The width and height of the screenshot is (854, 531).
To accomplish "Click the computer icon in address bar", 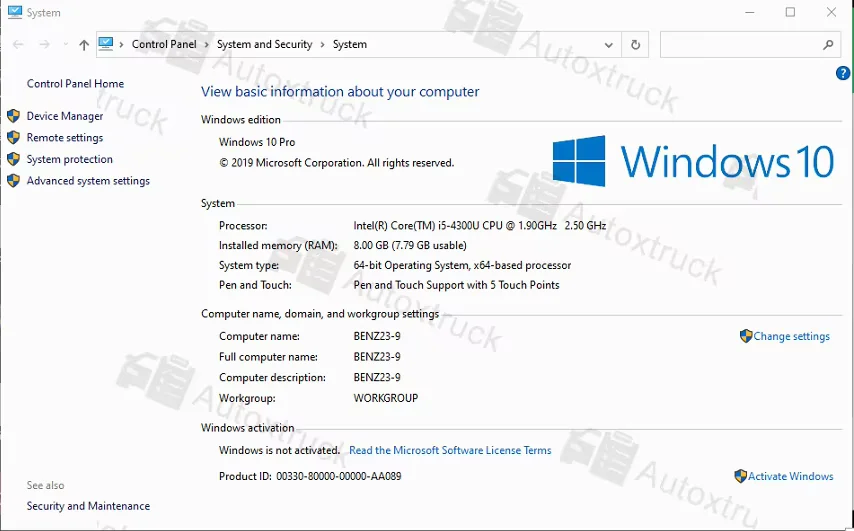I will coord(106,44).
